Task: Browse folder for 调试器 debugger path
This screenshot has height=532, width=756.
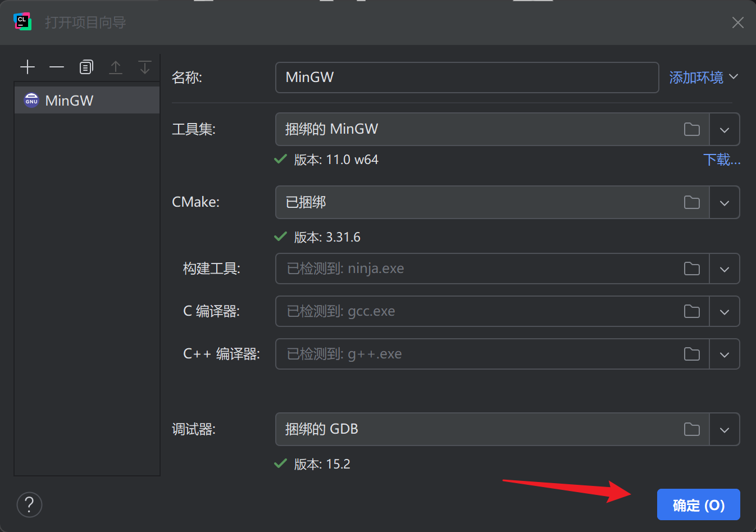Action: [x=692, y=430]
